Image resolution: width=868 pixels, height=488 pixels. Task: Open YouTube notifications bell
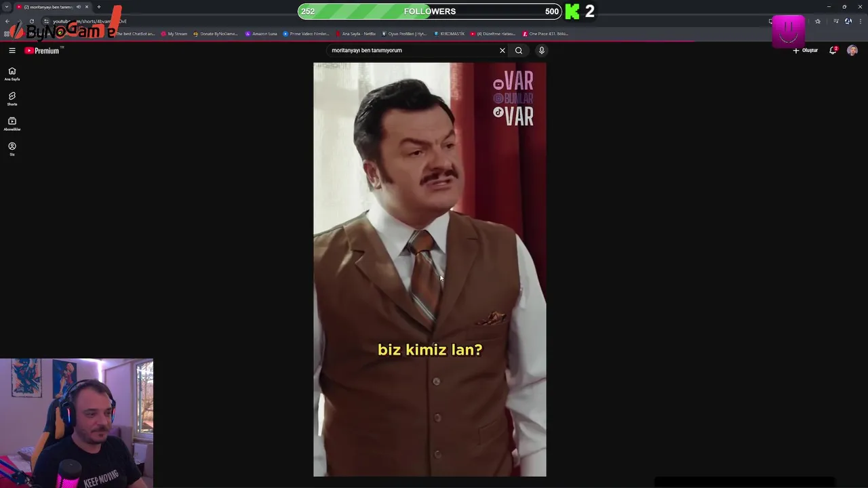pos(833,50)
